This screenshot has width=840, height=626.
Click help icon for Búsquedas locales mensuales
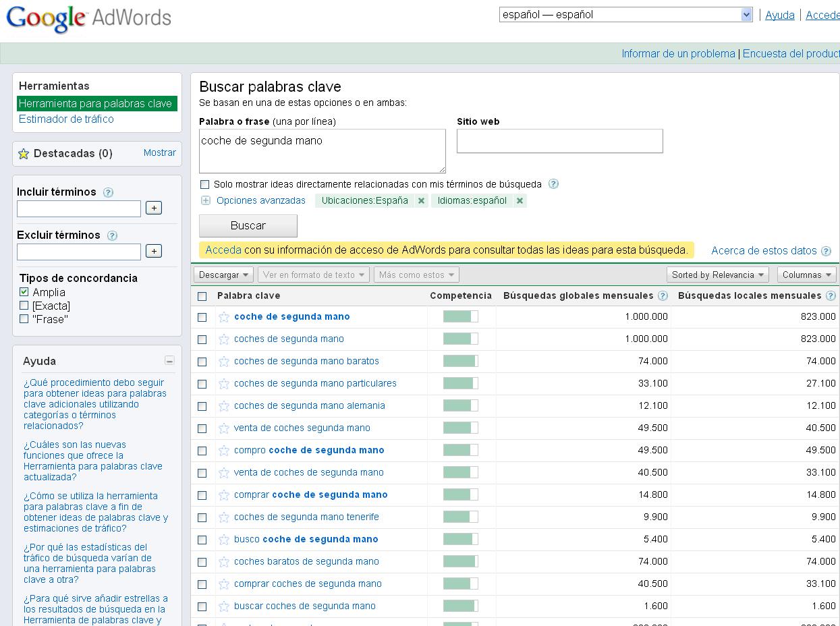(831, 295)
